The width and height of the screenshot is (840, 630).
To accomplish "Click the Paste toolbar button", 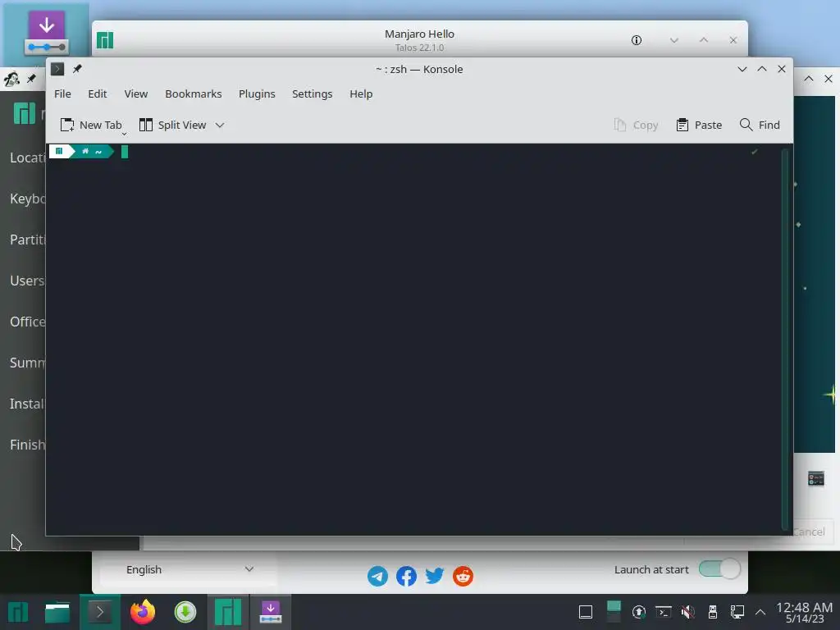I will click(699, 125).
